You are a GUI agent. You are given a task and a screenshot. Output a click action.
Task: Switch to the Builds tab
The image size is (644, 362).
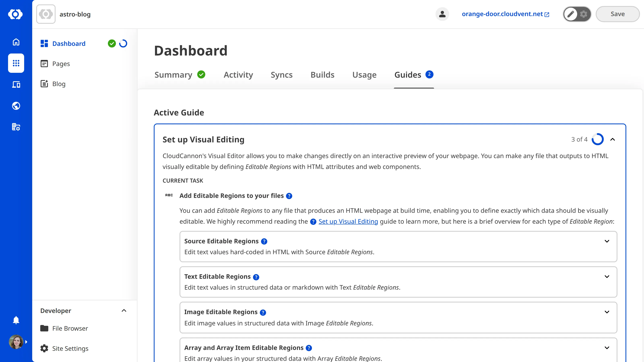(x=322, y=75)
